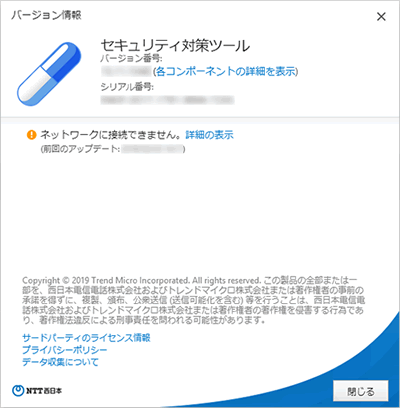Image resolution: width=400 pixels, height=408 pixels.
Task: Open プライバシーポリシー link
Action: pos(65,350)
